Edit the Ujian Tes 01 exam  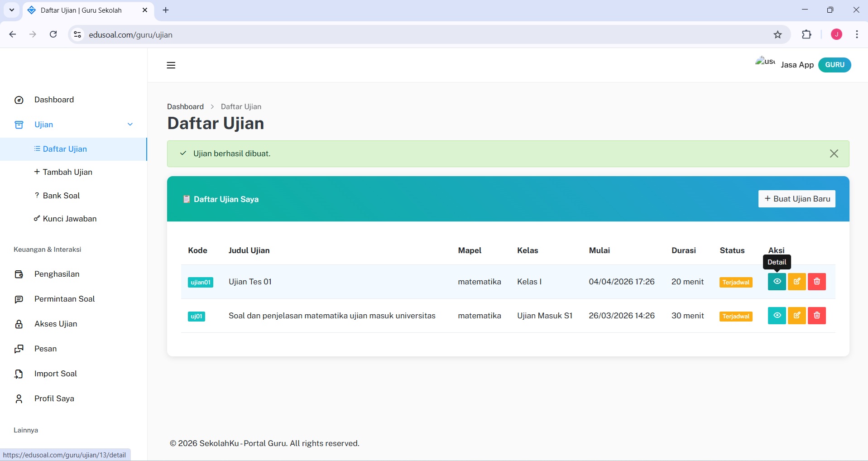pos(796,282)
